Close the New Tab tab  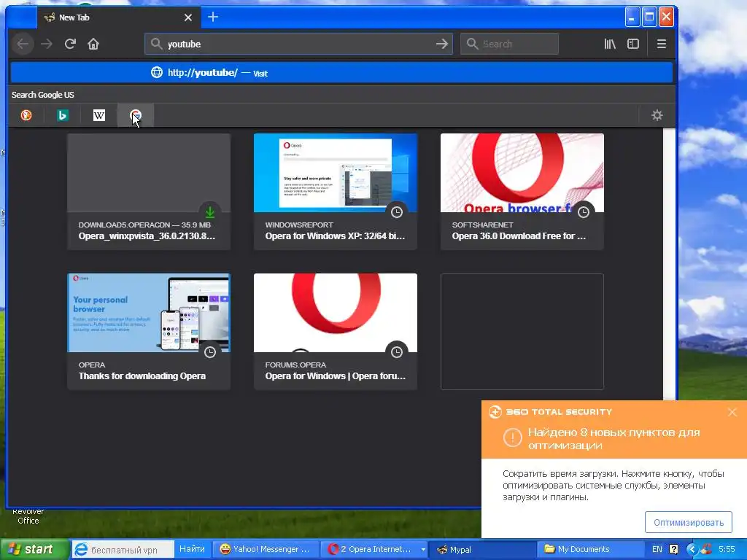(188, 17)
